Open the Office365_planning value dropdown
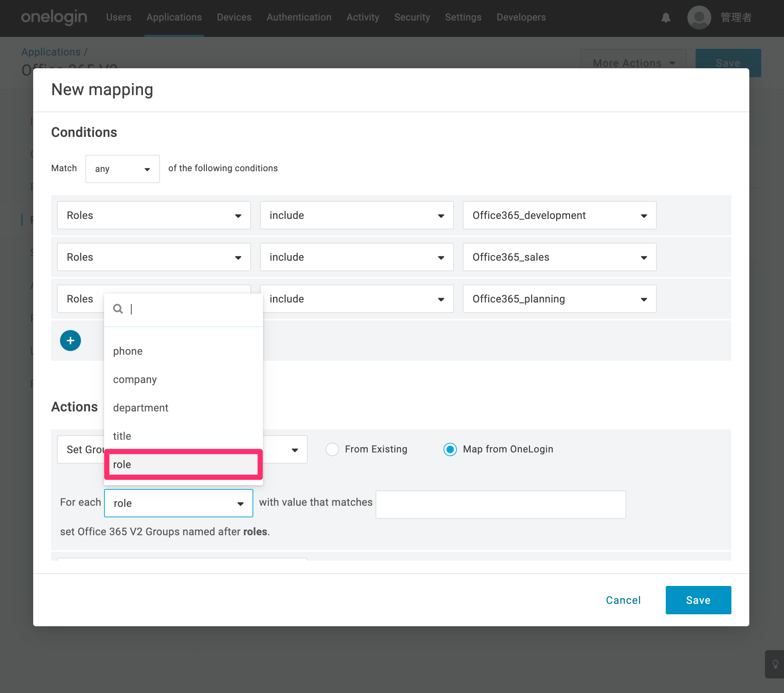 [559, 299]
